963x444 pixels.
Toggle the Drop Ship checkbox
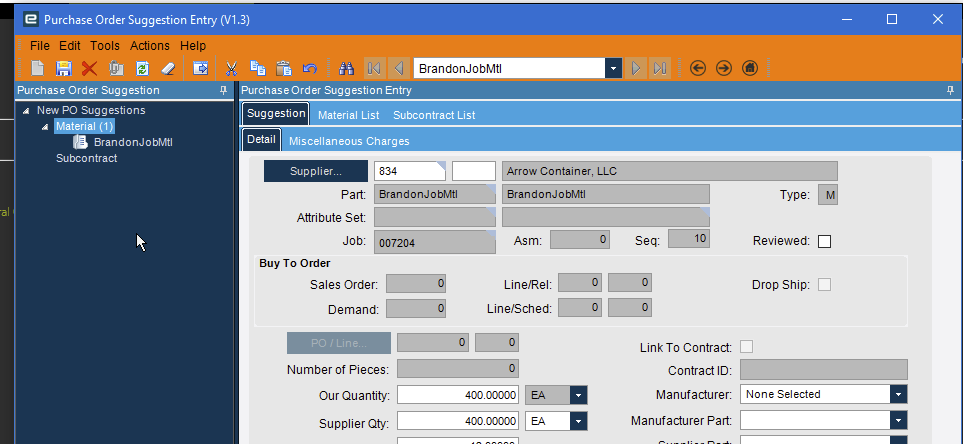click(x=824, y=285)
